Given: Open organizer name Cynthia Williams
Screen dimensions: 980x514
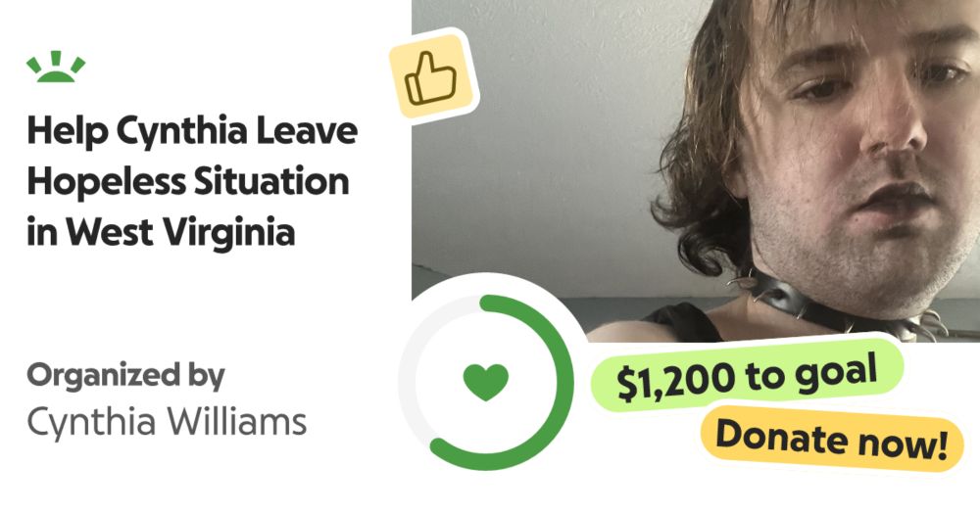Looking at the screenshot, I should click(x=167, y=422).
